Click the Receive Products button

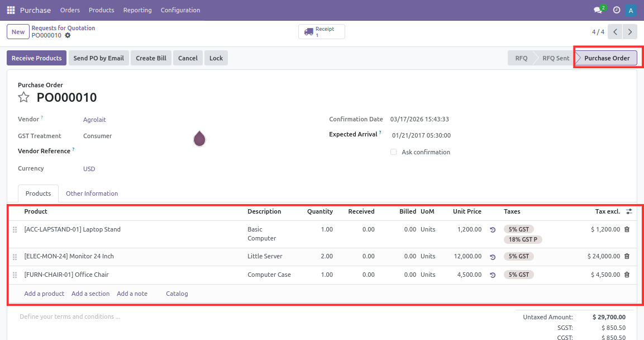pyautogui.click(x=36, y=58)
